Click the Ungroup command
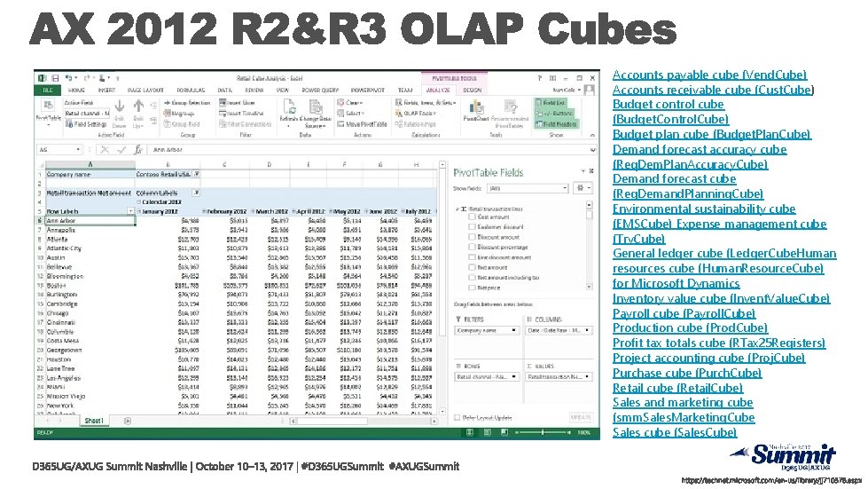This screenshot has width=868, height=489. pyautogui.click(x=179, y=114)
